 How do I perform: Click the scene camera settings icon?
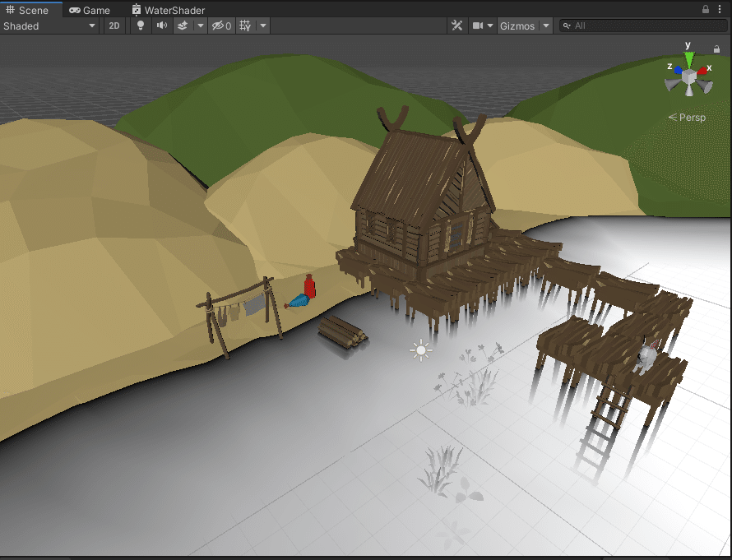point(478,25)
